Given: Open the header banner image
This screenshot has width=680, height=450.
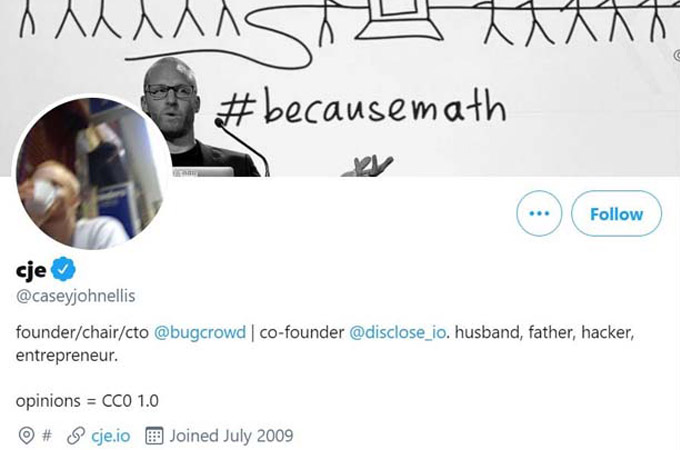Looking at the screenshot, I should [x=340, y=88].
